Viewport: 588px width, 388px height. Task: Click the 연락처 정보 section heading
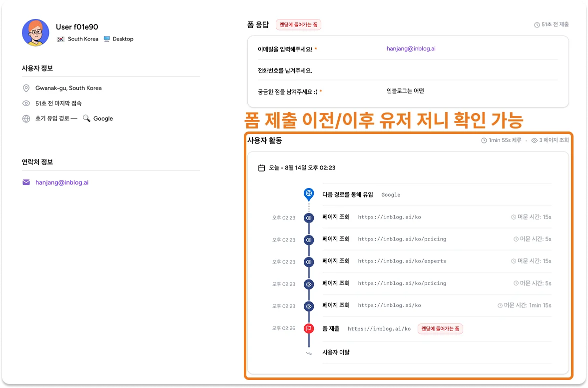37,162
